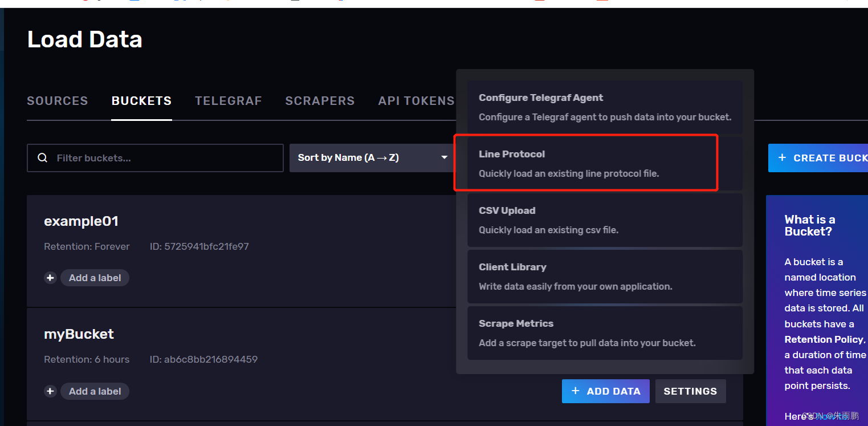Click plus icon beside myBucket Add a label
The image size is (868, 426).
pos(50,391)
